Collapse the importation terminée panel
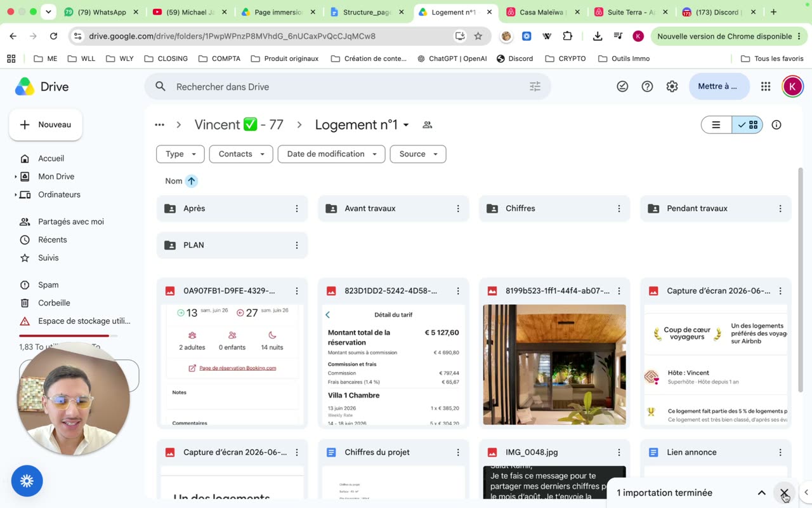This screenshot has height=508, width=812. (x=761, y=493)
